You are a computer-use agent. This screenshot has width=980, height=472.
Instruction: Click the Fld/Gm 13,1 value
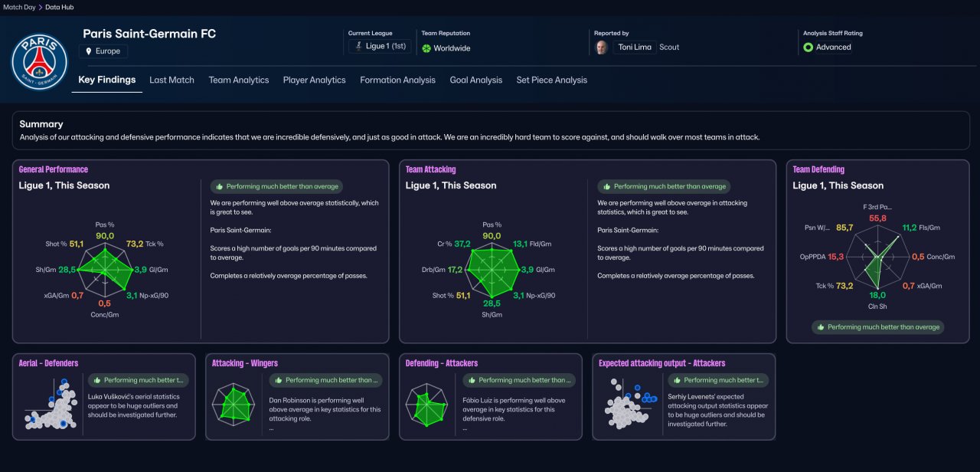[521, 244]
